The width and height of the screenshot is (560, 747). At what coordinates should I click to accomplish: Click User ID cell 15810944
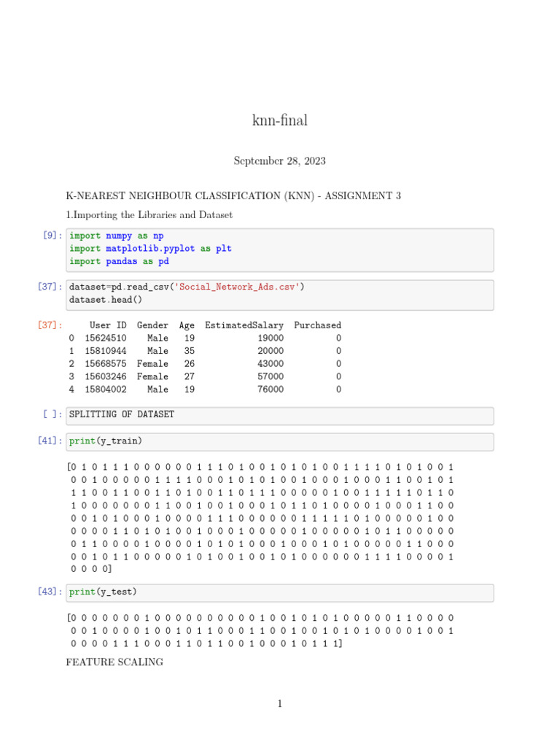coord(106,351)
